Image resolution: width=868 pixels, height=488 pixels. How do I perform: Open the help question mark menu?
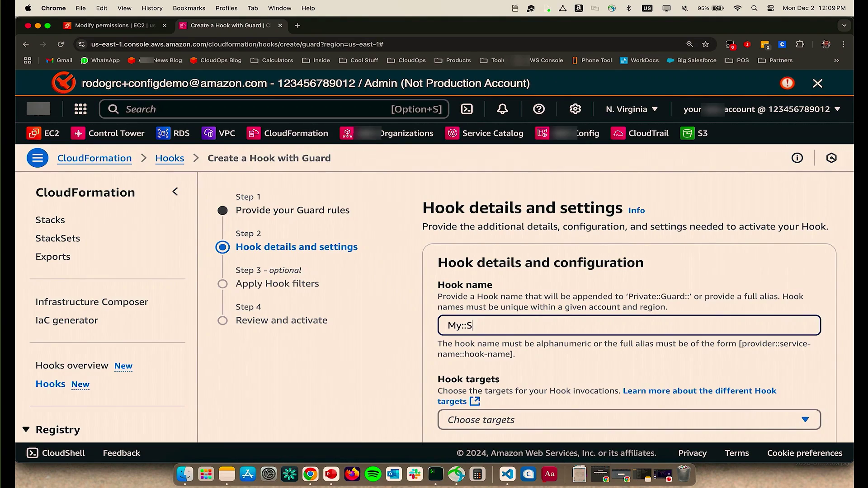[538, 109]
